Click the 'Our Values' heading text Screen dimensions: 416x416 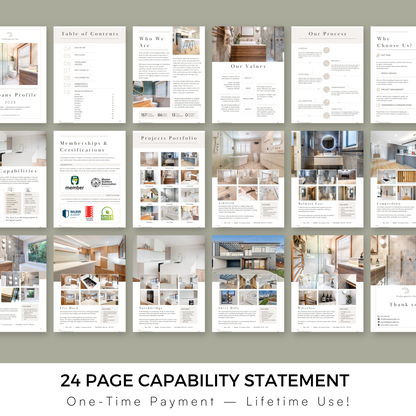(x=248, y=66)
